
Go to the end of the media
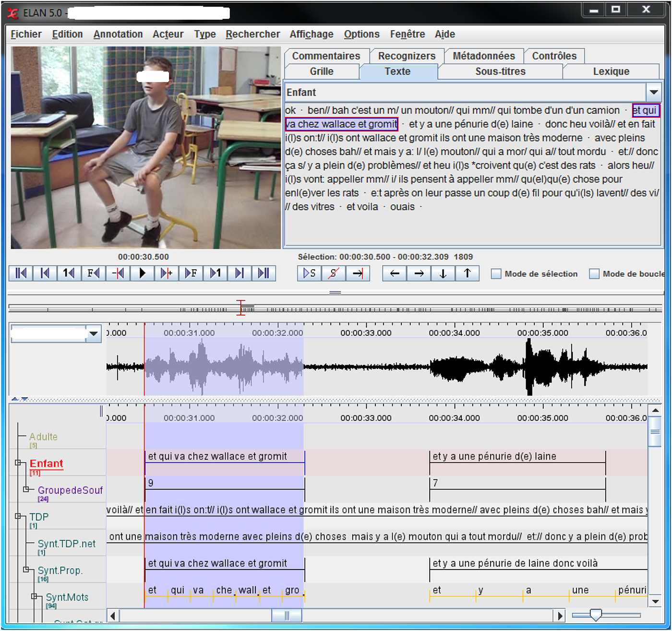(264, 273)
